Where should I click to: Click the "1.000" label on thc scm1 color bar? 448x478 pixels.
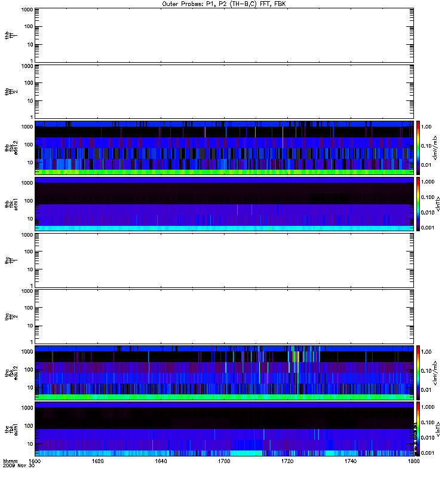coord(428,407)
